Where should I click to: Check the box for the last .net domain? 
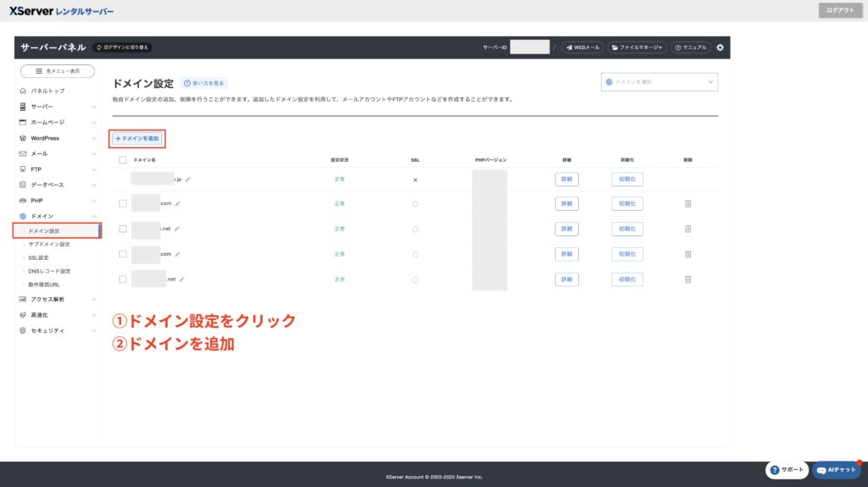pos(123,279)
